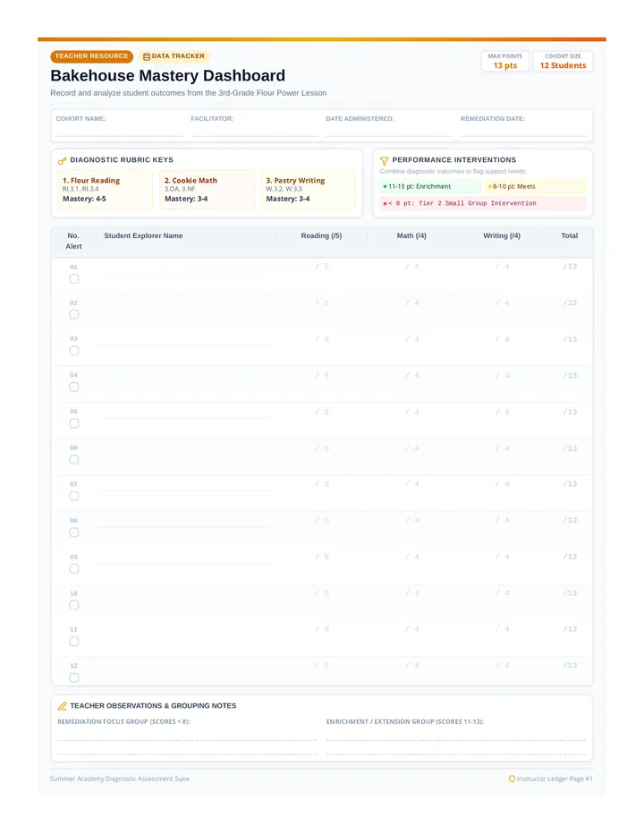Click the math score cell for student 08
The image size is (644, 834).
(411, 520)
